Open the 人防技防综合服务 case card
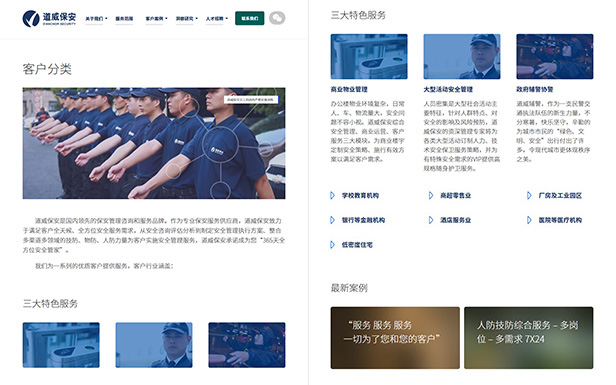This screenshot has height=385, width=616. tap(529, 338)
